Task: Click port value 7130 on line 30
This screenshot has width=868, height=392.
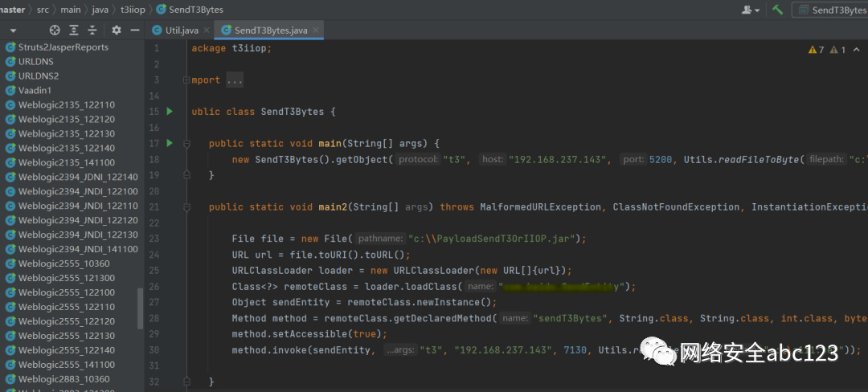Action: (575, 350)
